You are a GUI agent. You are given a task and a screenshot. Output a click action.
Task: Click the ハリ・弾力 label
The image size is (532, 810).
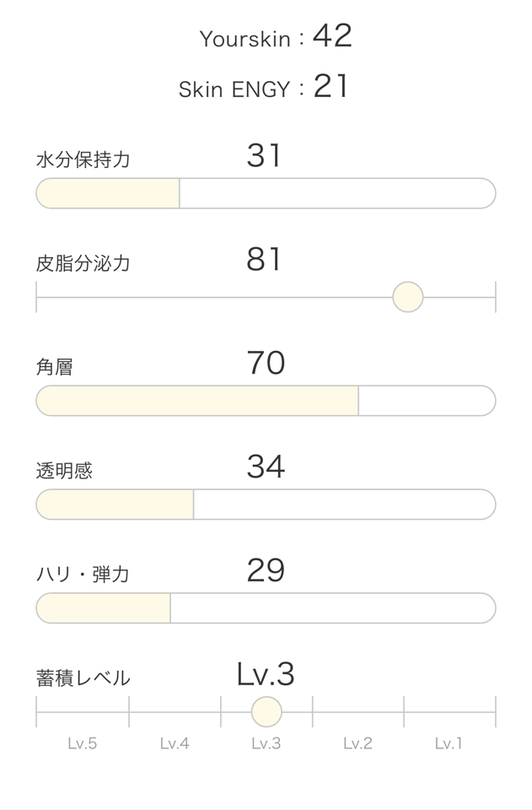(83, 575)
